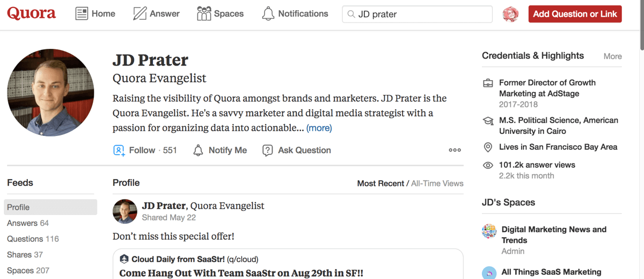Click the user avatar in the top bar
This screenshot has height=279, width=644.
point(510,15)
